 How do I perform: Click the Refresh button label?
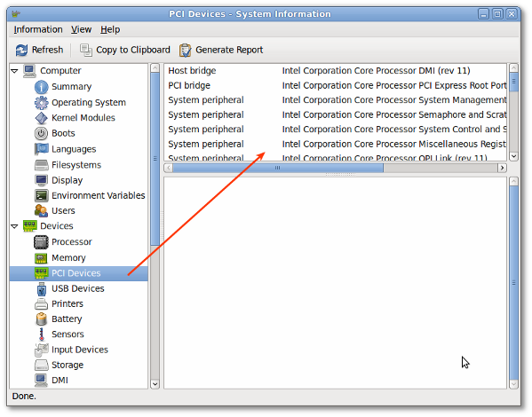click(x=47, y=50)
